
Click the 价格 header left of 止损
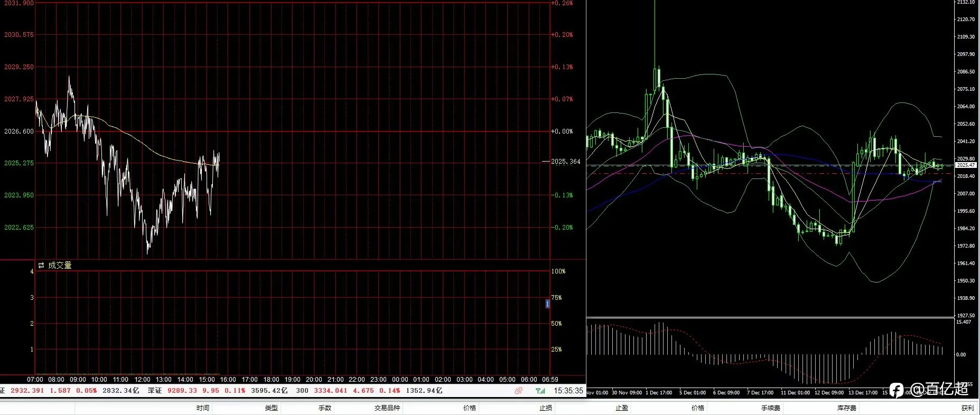coord(470,408)
